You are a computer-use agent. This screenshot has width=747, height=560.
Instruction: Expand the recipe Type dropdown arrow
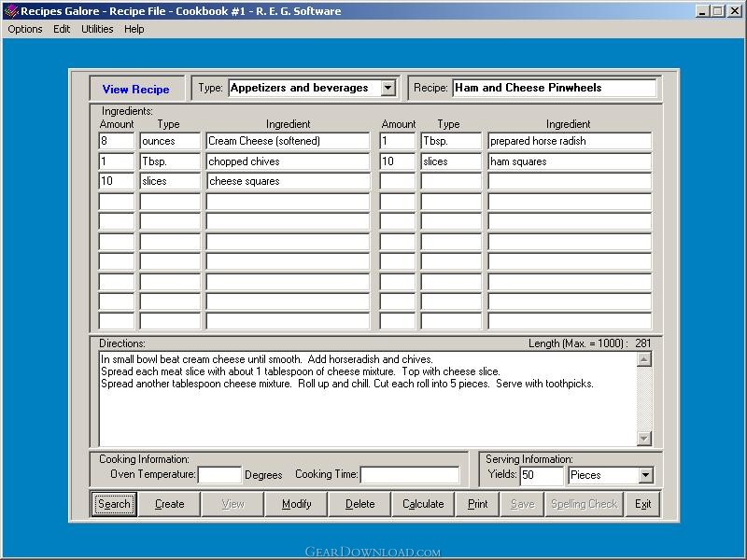tap(388, 88)
